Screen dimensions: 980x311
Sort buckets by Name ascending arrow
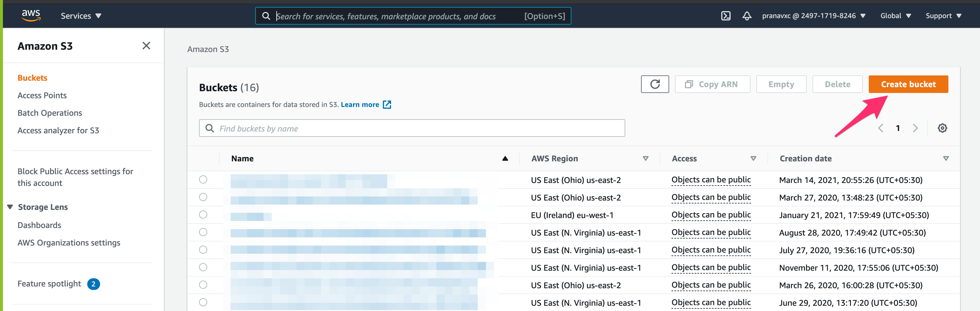point(505,158)
